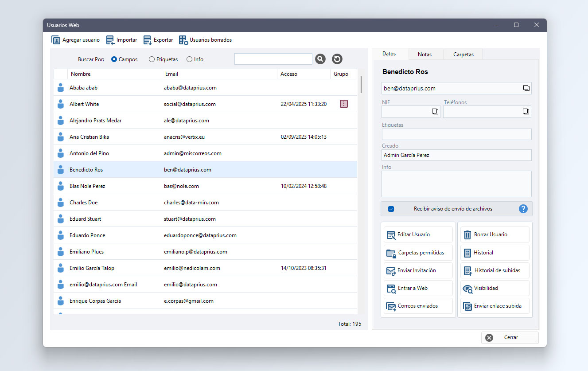Click access date 14/10/2023 08:35:31

pos(304,268)
